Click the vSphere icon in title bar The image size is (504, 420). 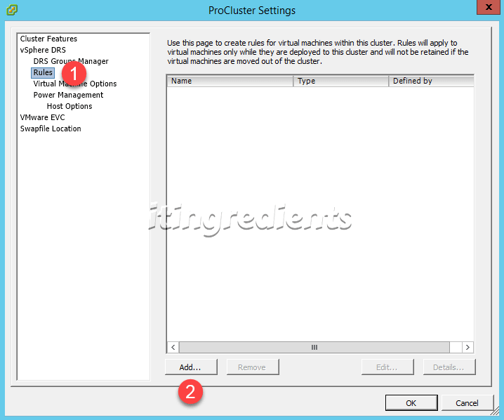(x=12, y=10)
